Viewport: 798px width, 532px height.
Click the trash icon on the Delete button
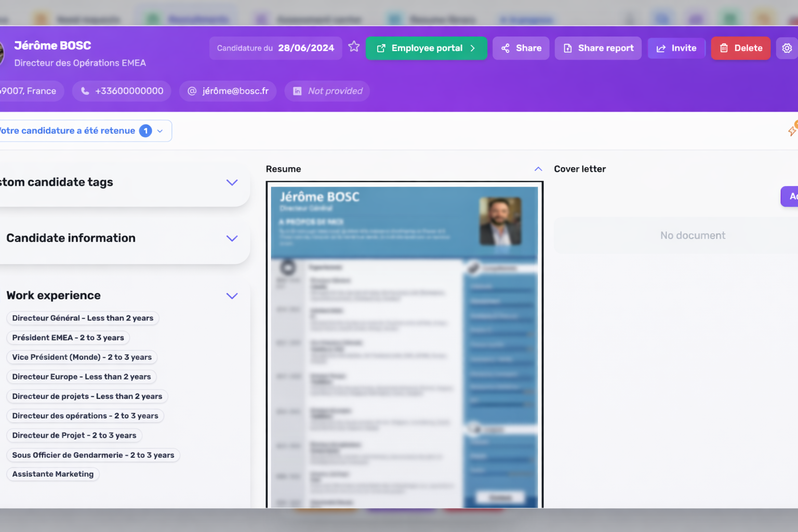pos(724,48)
